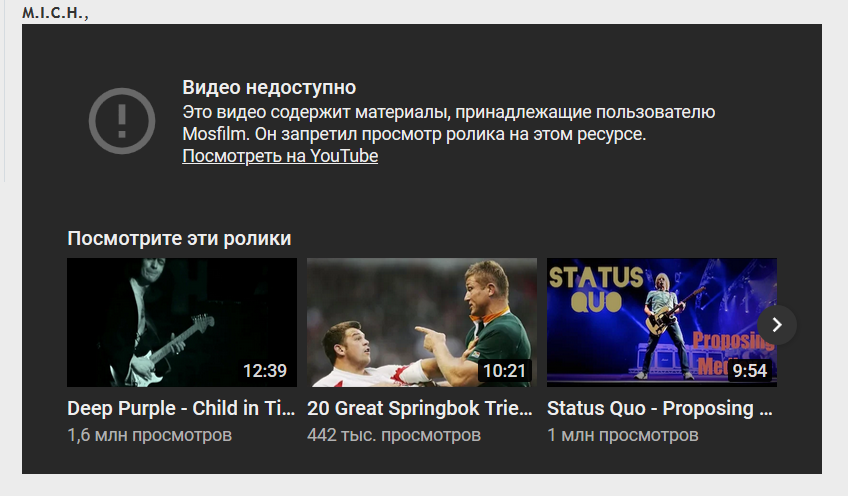Open the Посмотреть на YouTube link
The image size is (848, 496).
pyautogui.click(x=280, y=156)
